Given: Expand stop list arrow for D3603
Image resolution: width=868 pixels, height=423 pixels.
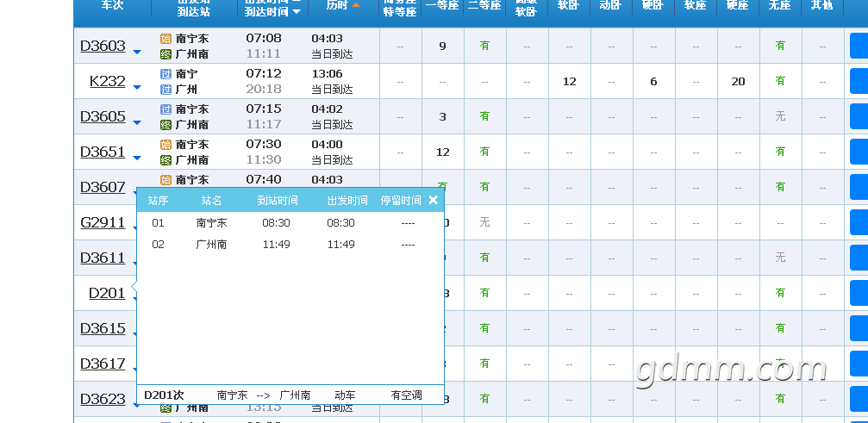Looking at the screenshot, I should [137, 52].
